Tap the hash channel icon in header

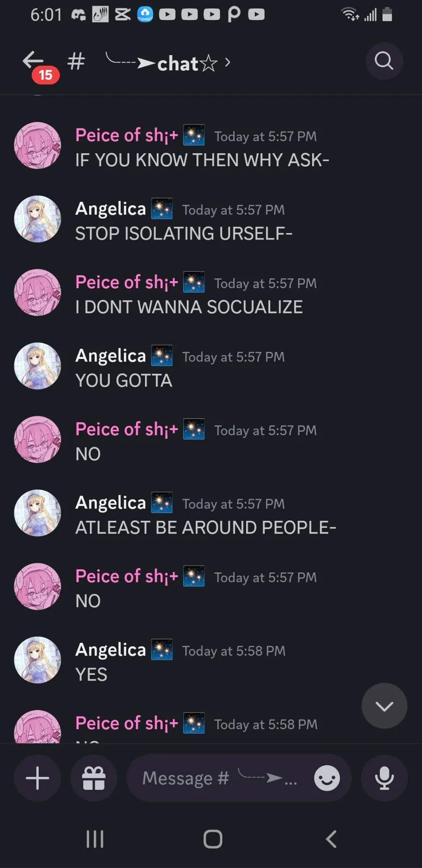pos(76,61)
